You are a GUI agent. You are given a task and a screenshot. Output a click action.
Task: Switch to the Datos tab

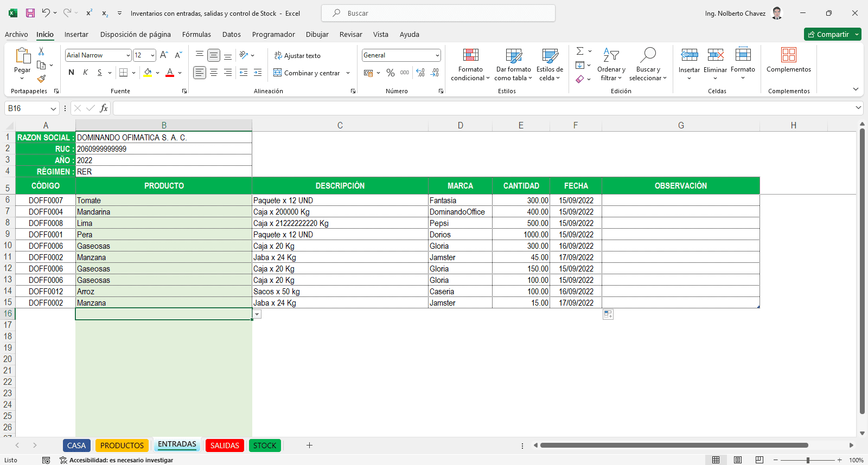(x=232, y=34)
